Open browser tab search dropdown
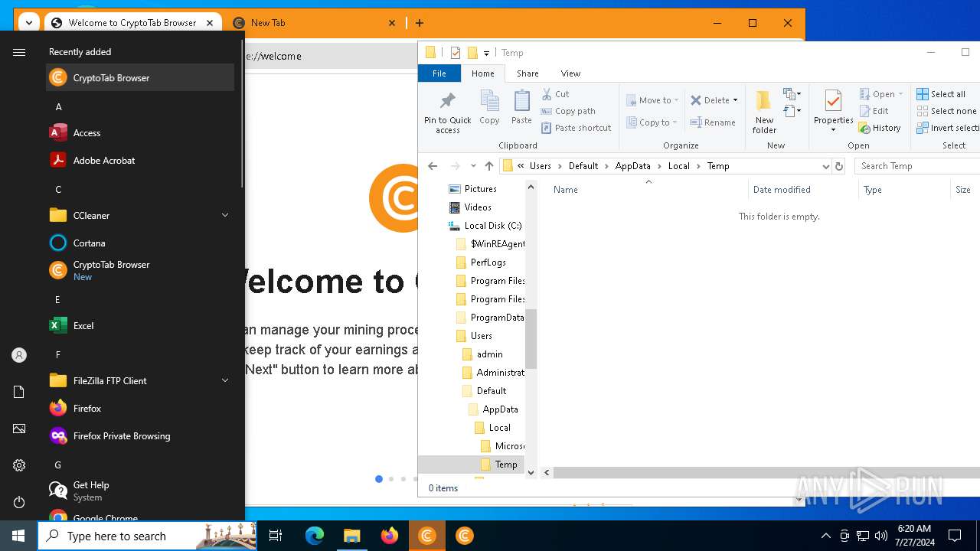 (x=28, y=23)
